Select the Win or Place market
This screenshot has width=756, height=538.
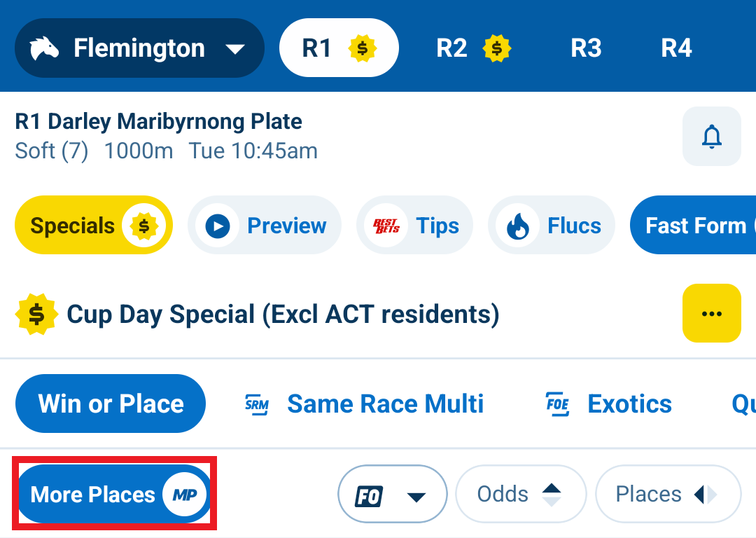111,404
